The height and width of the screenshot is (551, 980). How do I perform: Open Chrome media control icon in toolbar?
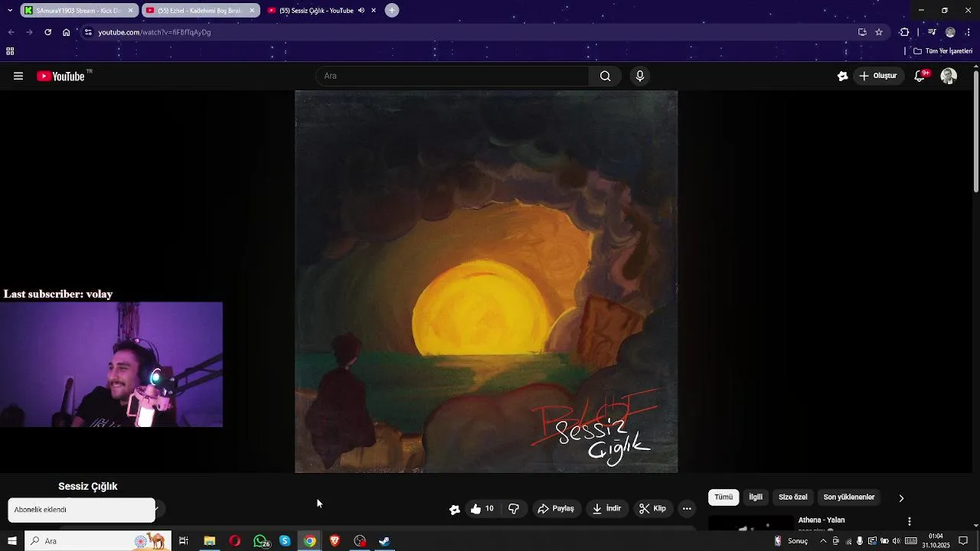(932, 32)
